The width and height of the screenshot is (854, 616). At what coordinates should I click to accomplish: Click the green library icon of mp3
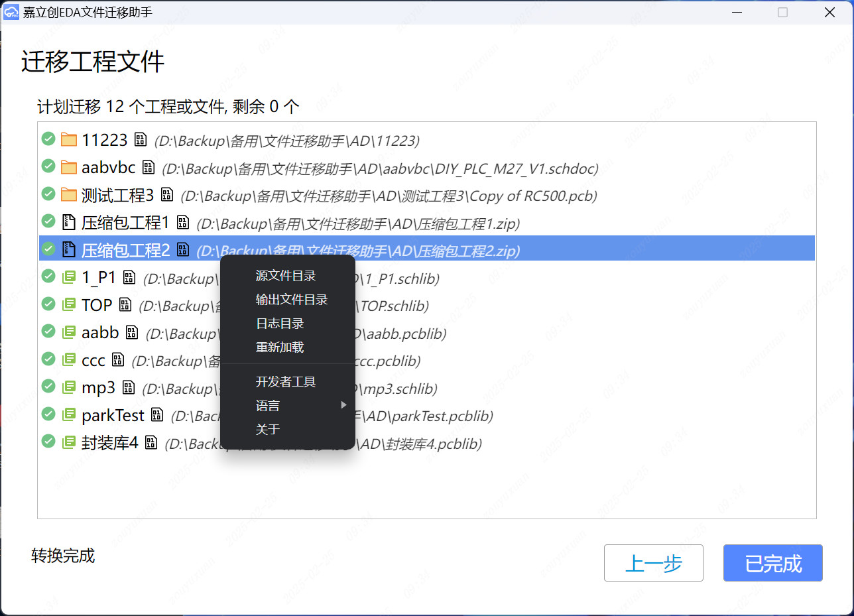(69, 387)
